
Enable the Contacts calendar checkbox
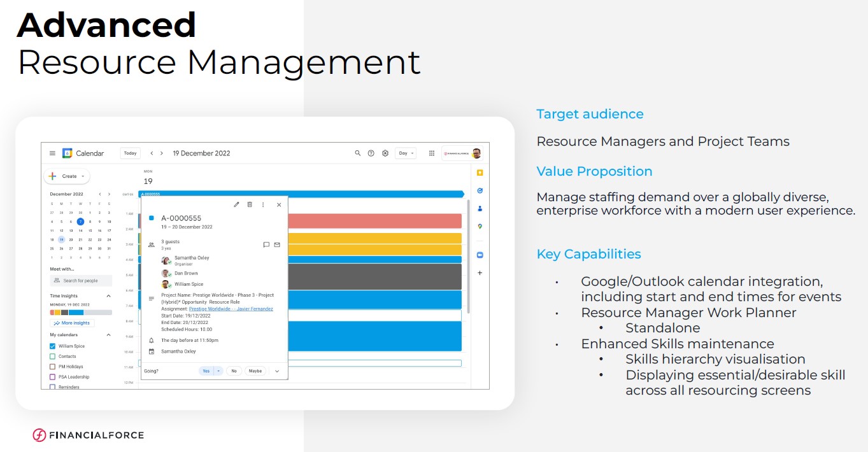coord(53,357)
